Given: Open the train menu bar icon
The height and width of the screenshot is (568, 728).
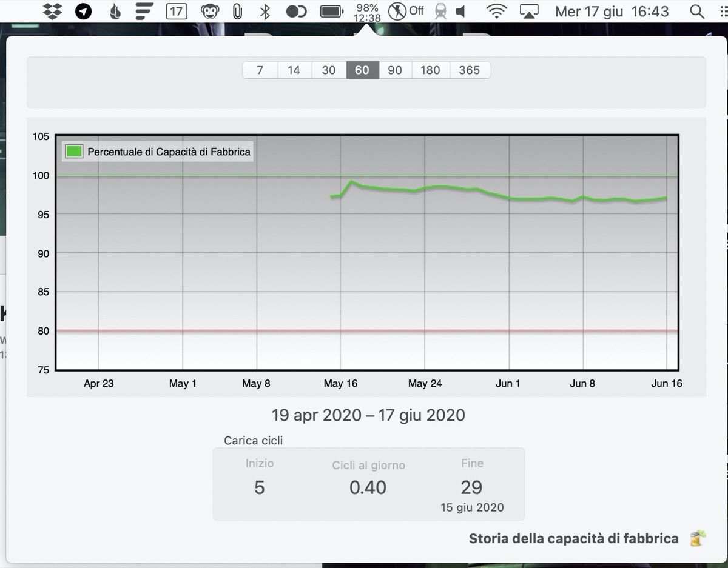Looking at the screenshot, I should click(x=441, y=11).
